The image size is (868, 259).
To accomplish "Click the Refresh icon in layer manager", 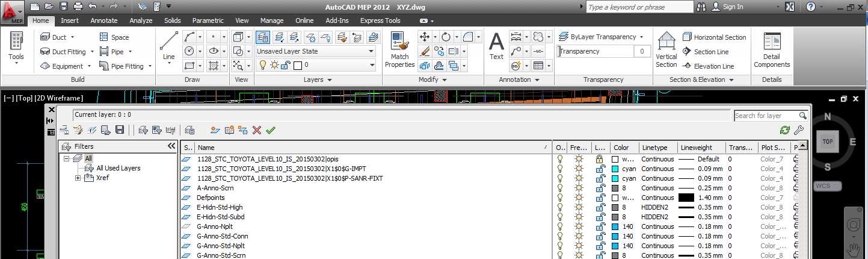I will click(784, 129).
